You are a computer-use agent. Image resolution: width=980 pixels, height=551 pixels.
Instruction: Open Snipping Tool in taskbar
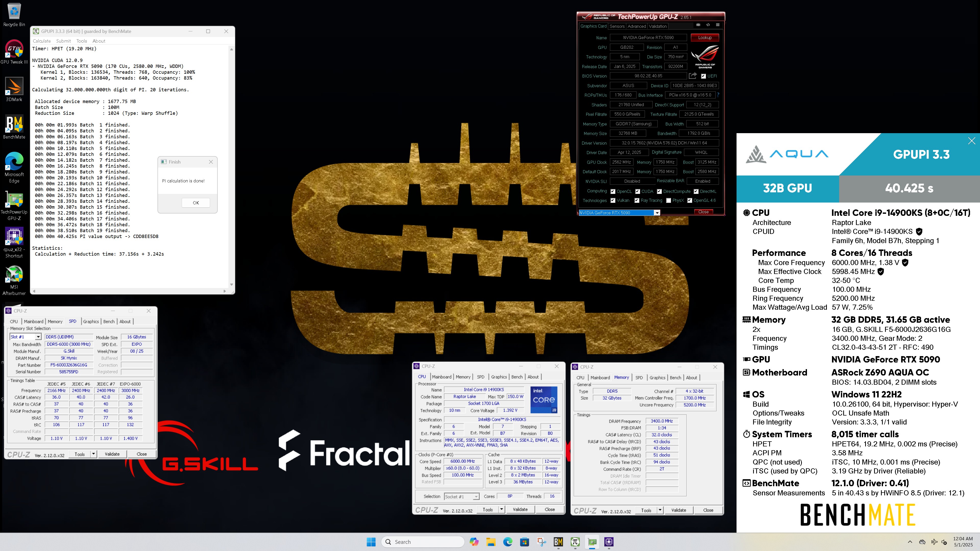click(x=541, y=542)
